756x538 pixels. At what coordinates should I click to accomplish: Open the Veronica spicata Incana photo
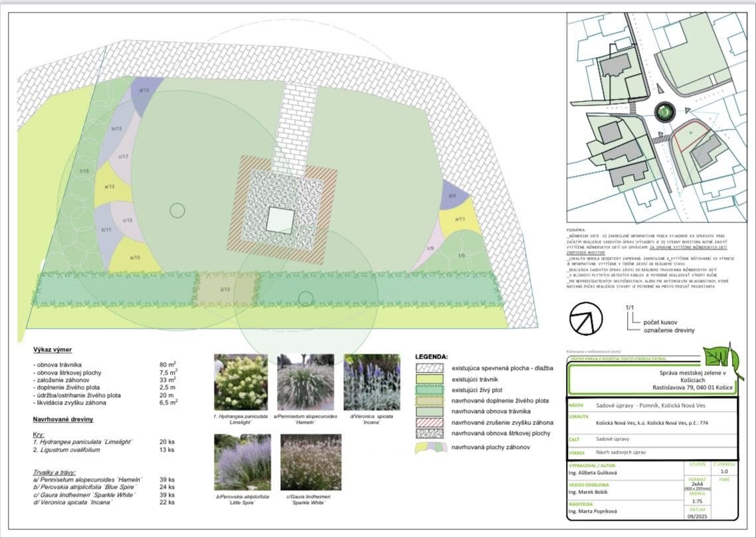tap(371, 382)
